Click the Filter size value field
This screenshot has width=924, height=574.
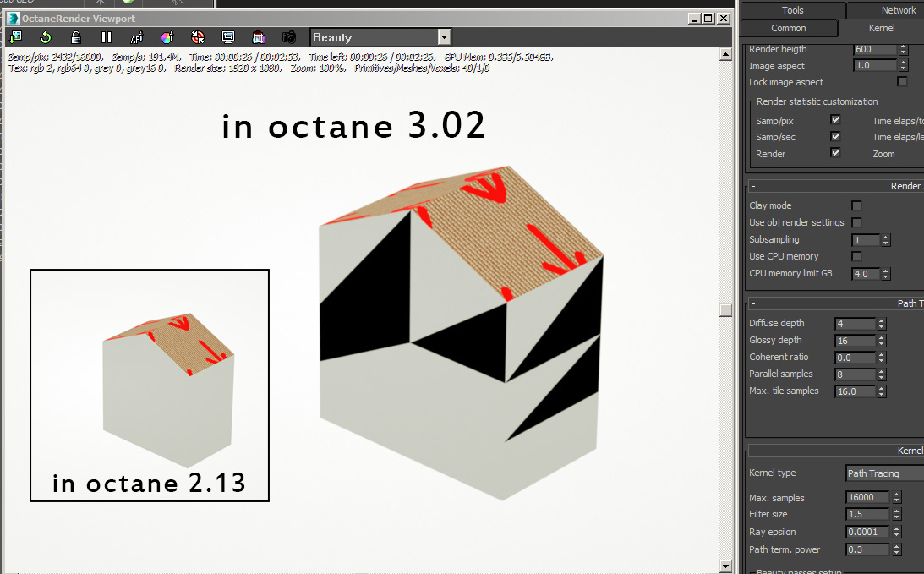click(x=868, y=515)
